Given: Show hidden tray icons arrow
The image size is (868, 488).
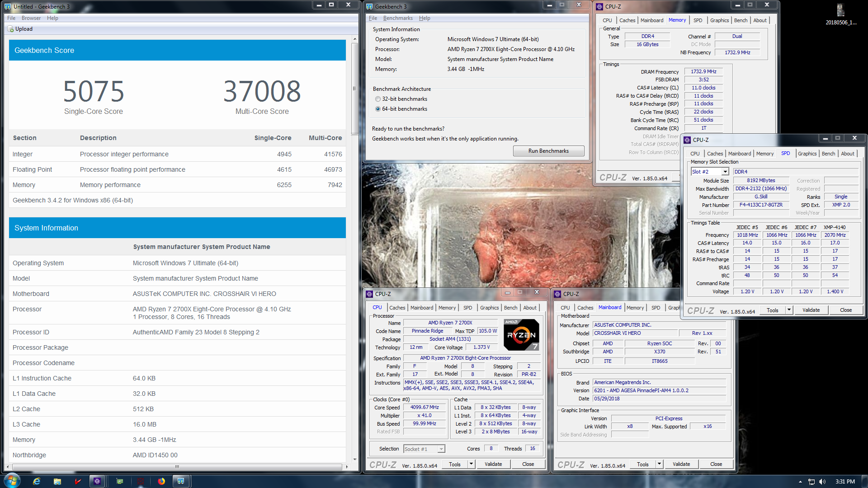Looking at the screenshot, I should click(x=800, y=482).
